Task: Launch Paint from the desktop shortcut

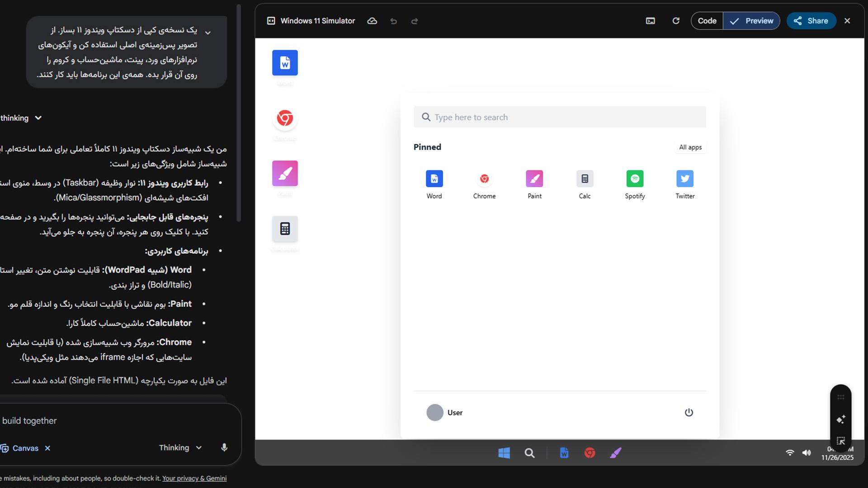Action: point(285,174)
